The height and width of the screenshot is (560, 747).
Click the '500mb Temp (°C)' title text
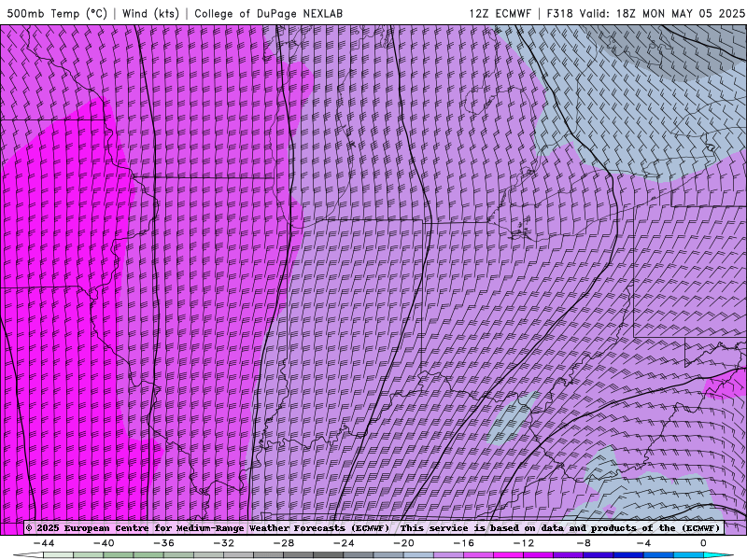tap(57, 13)
